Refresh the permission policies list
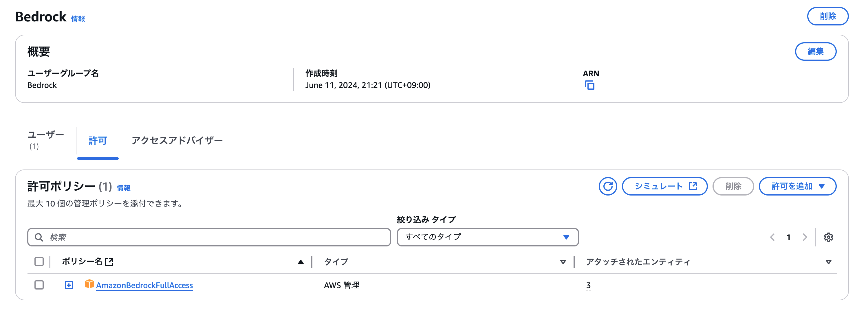This screenshot has width=868, height=317. pos(607,186)
